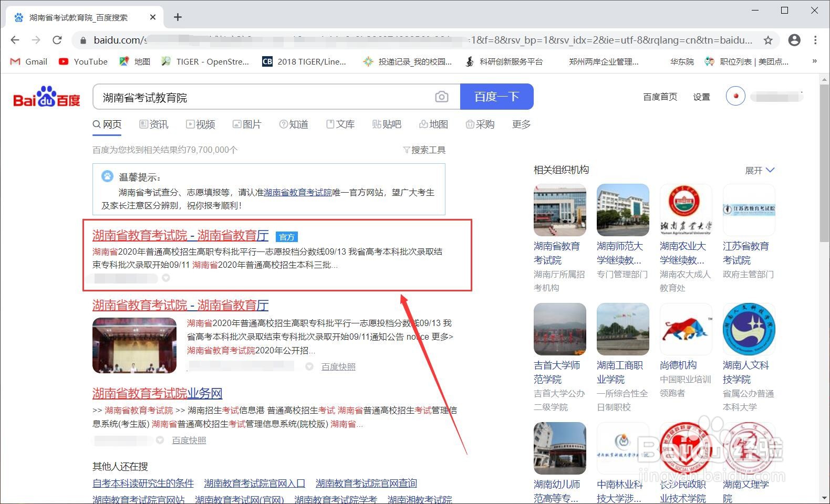Open 职位列表 | 美团点 bookmark
Image resolution: width=830 pixels, height=504 pixels.
pyautogui.click(x=746, y=61)
